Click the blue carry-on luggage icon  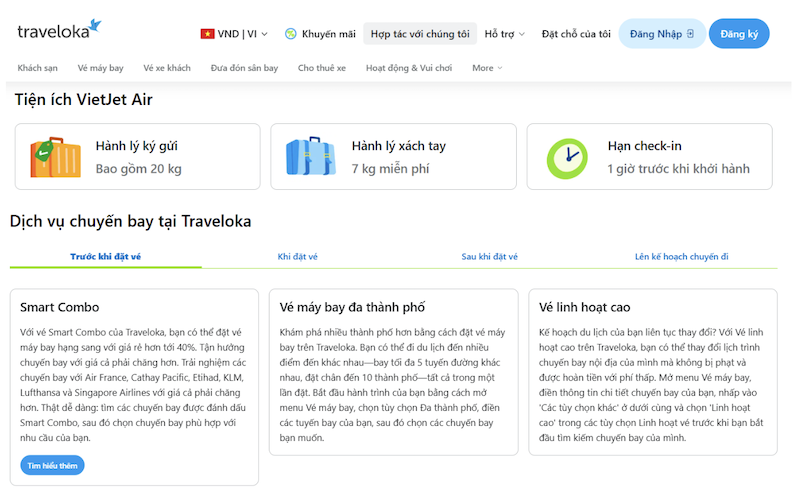tap(310, 156)
